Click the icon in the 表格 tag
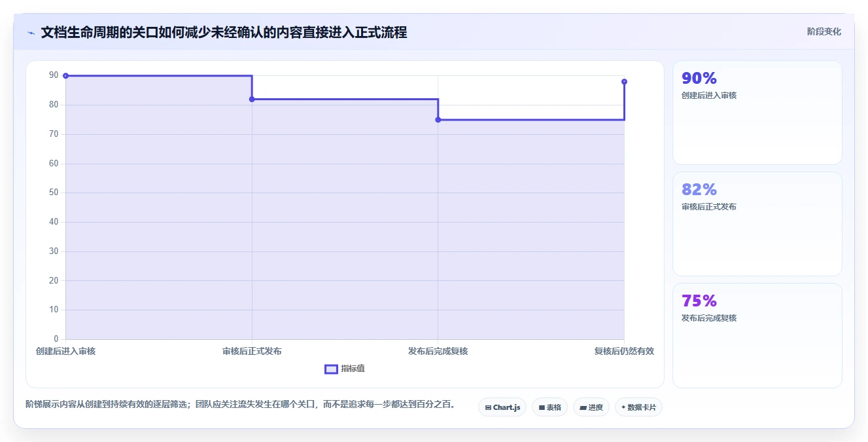868x442 pixels. [542, 407]
